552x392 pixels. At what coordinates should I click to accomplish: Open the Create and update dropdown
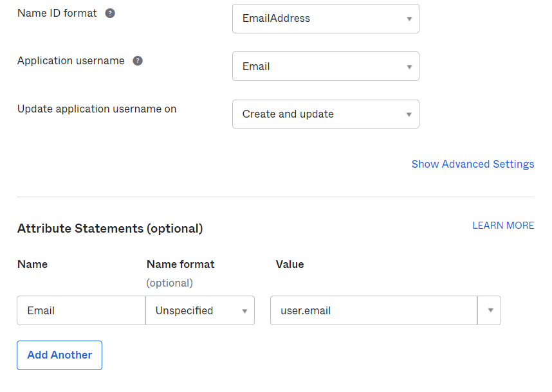tap(326, 114)
